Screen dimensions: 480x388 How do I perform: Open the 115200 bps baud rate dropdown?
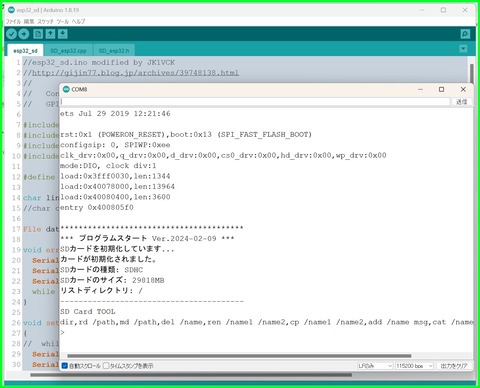pos(414,366)
